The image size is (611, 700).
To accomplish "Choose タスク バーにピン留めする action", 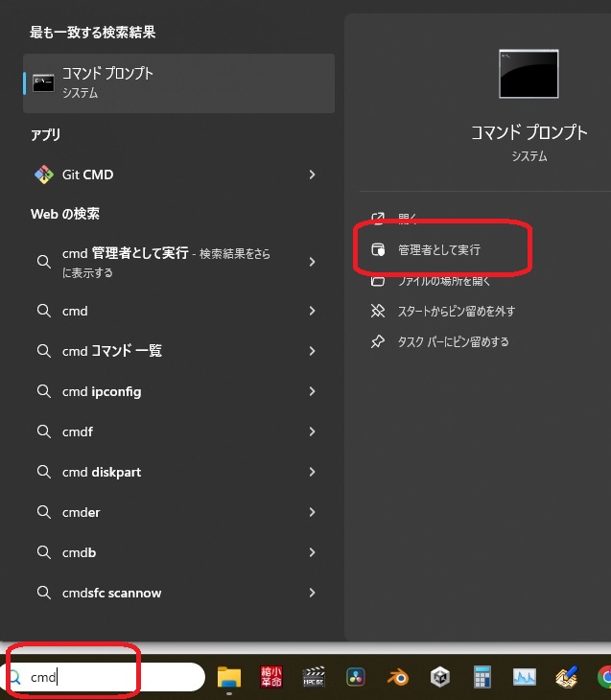I will point(453,342).
